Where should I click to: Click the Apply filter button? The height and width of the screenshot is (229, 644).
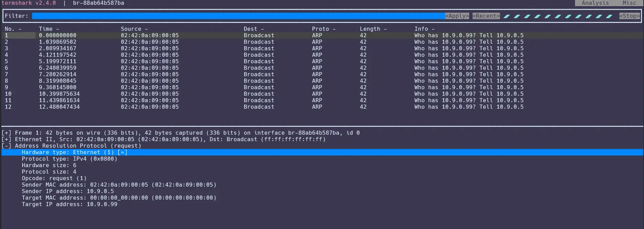click(x=457, y=16)
